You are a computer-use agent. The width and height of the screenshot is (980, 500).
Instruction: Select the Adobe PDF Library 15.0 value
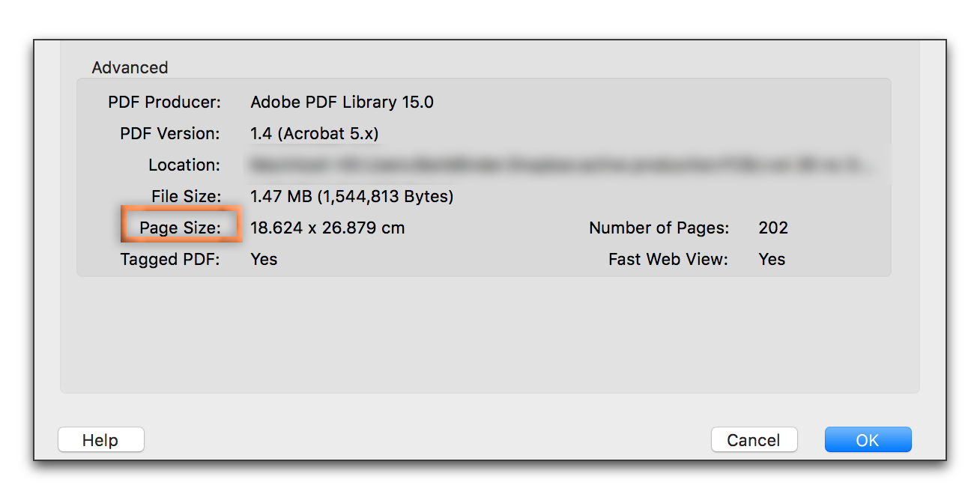[x=342, y=102]
